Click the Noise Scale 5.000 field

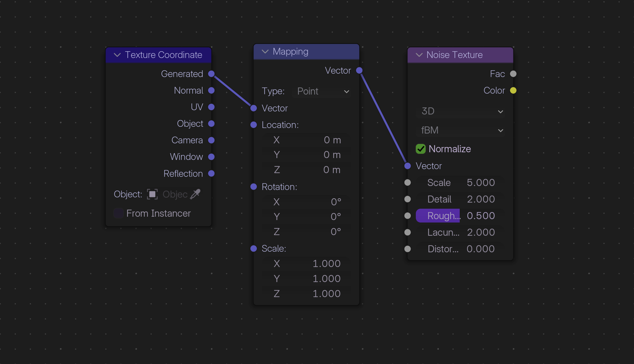point(460,183)
